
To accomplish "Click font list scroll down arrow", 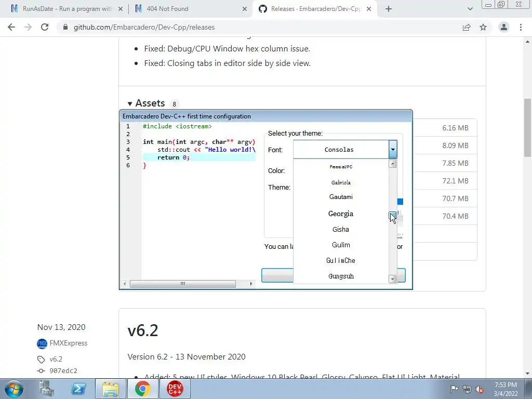I will (x=393, y=279).
